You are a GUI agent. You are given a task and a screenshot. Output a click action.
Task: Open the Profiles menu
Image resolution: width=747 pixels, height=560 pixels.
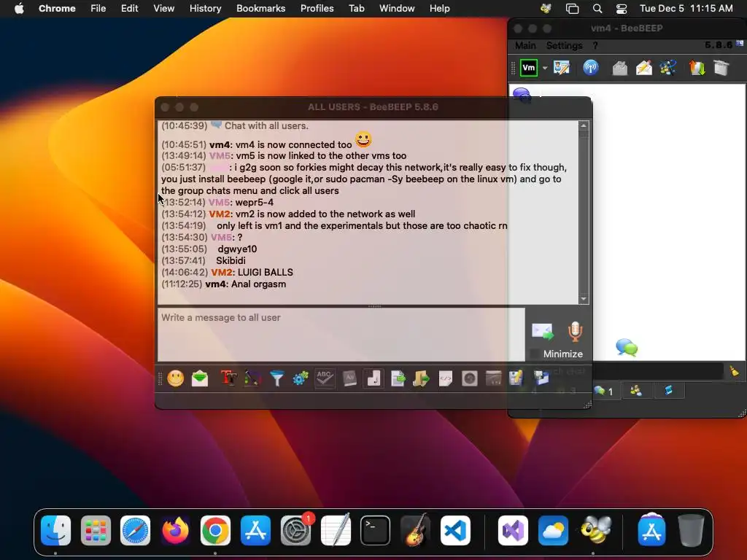pos(317,8)
